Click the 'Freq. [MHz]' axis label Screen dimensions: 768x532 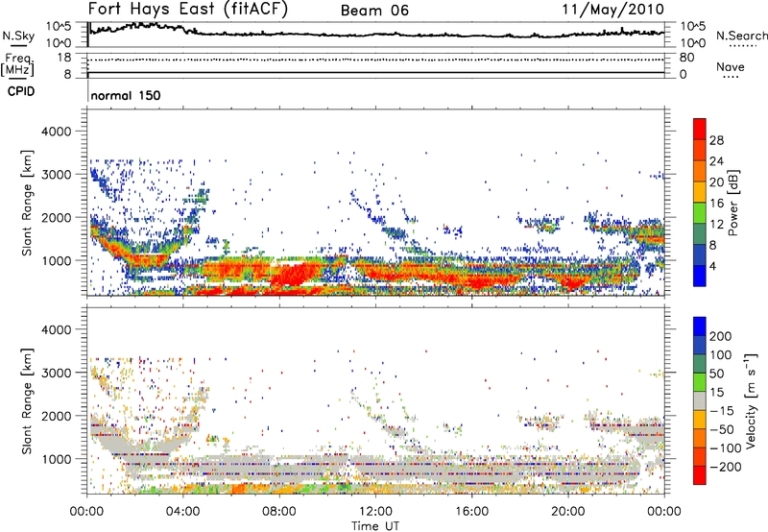[17, 64]
